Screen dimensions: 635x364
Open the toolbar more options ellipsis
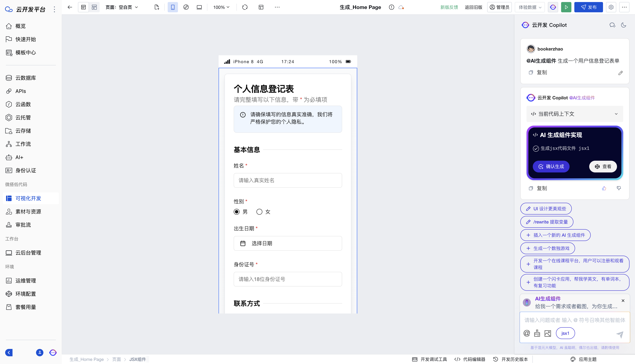click(x=277, y=7)
